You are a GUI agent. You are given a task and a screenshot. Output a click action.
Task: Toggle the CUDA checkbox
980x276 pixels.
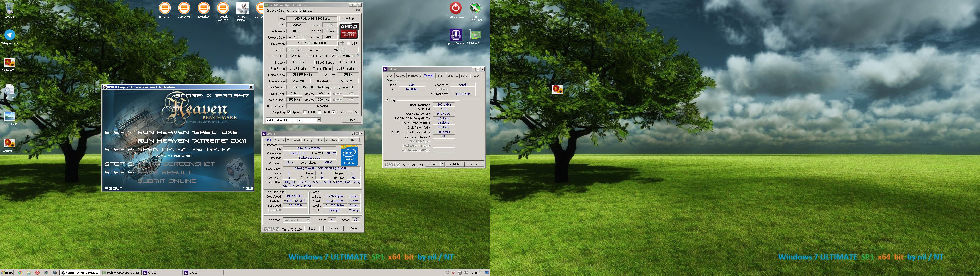pyautogui.click(x=305, y=112)
